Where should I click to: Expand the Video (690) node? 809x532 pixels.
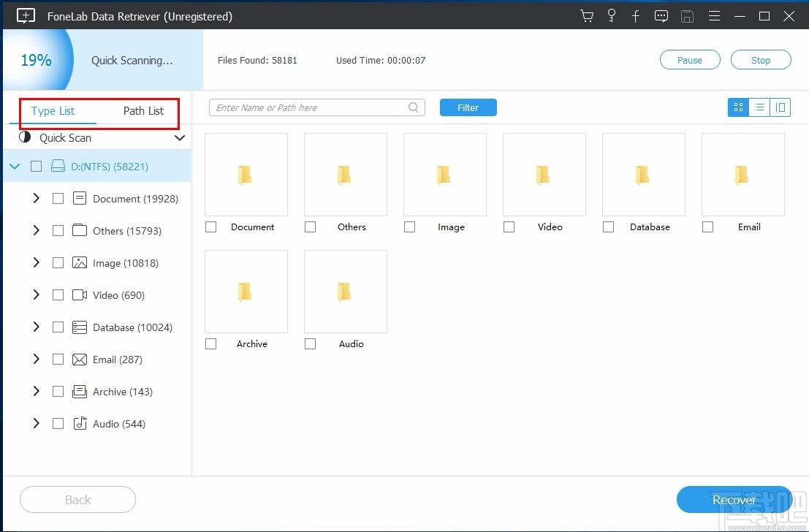tap(36, 294)
